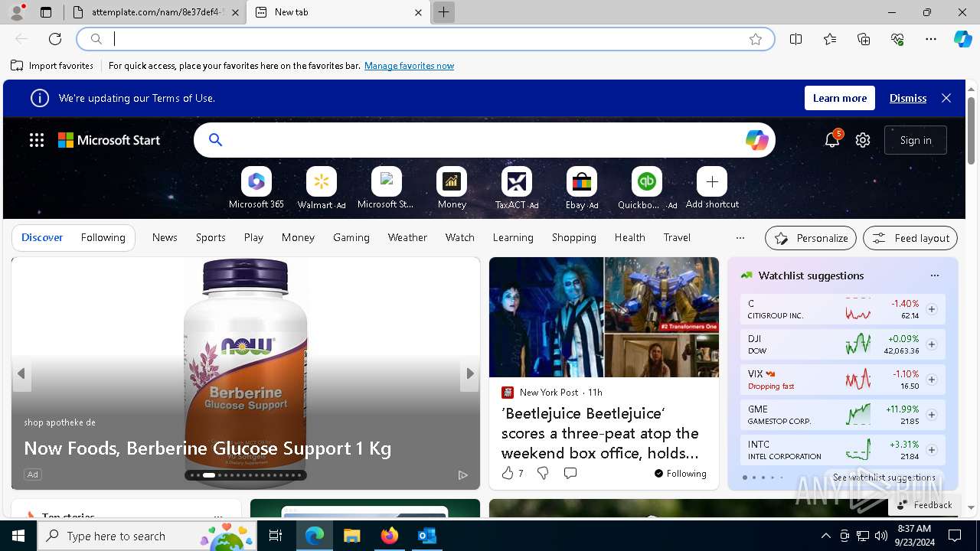Screen dimensions: 980x551
Task: Open Watchlist suggestions options menu
Action: coord(934,275)
